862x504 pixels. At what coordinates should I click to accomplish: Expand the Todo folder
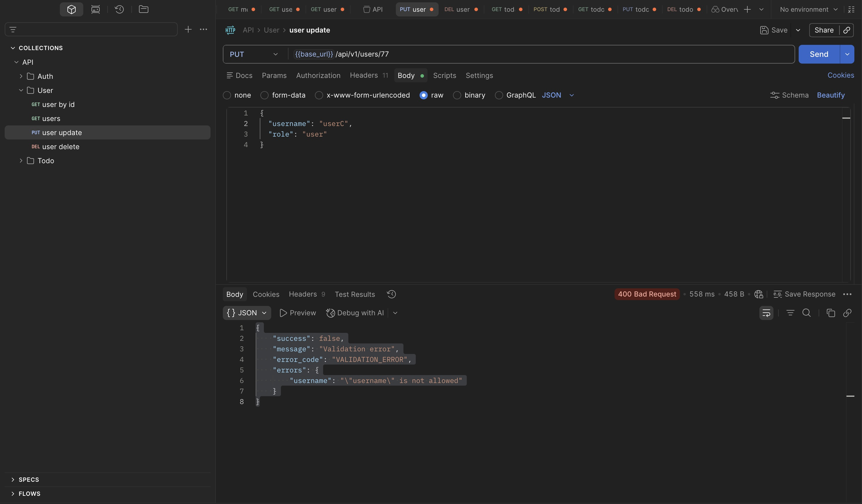click(21, 161)
